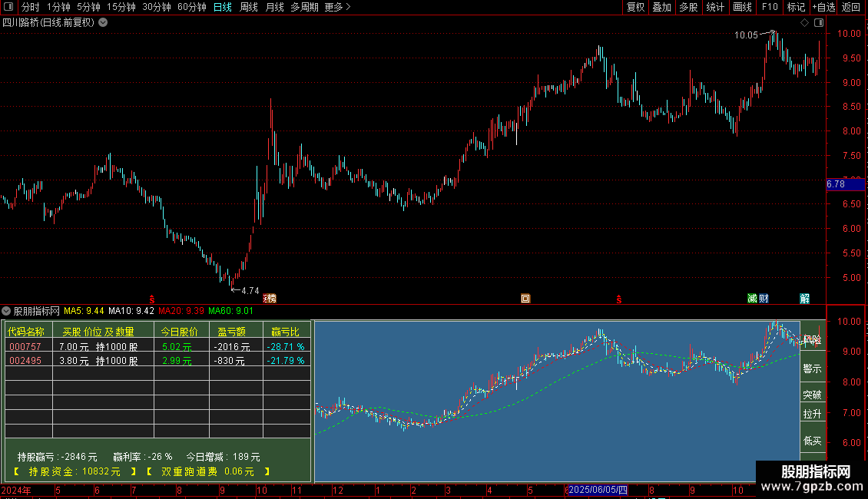Click the 财 financial report marker
This screenshot has width=868, height=499.
764,299
